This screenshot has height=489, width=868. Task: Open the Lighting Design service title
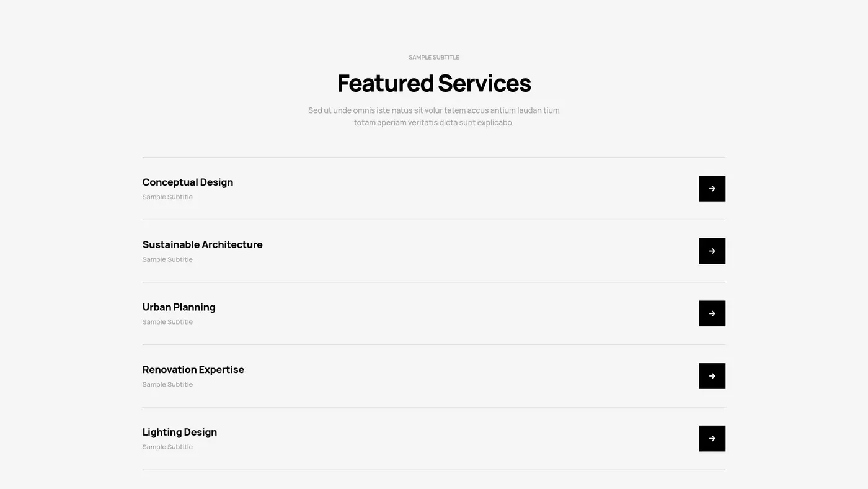pyautogui.click(x=179, y=433)
